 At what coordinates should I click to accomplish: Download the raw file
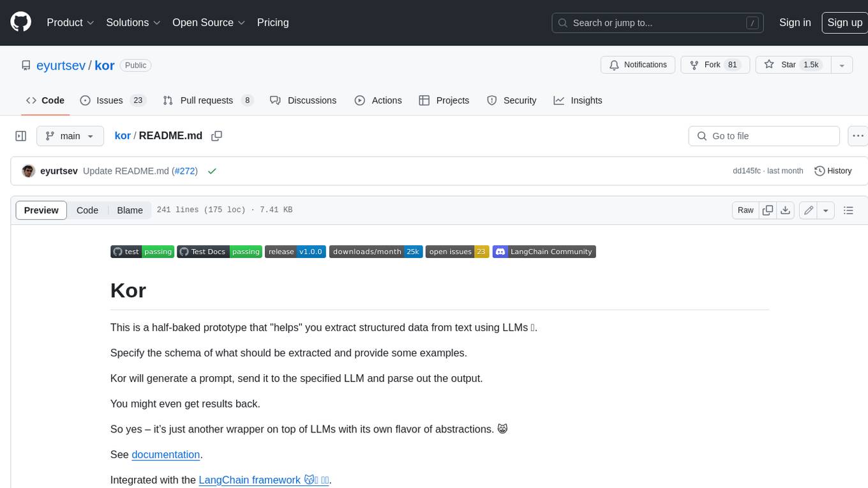[x=786, y=210]
